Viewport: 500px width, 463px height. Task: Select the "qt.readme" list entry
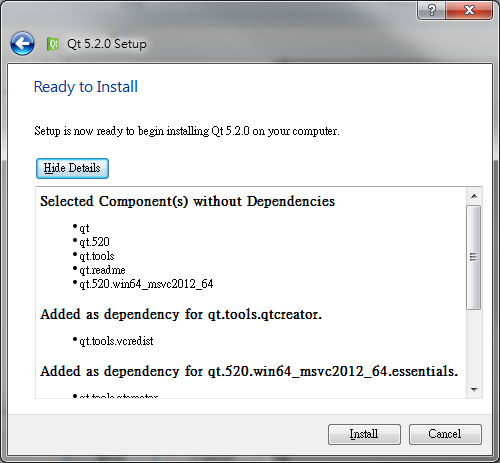point(102,270)
